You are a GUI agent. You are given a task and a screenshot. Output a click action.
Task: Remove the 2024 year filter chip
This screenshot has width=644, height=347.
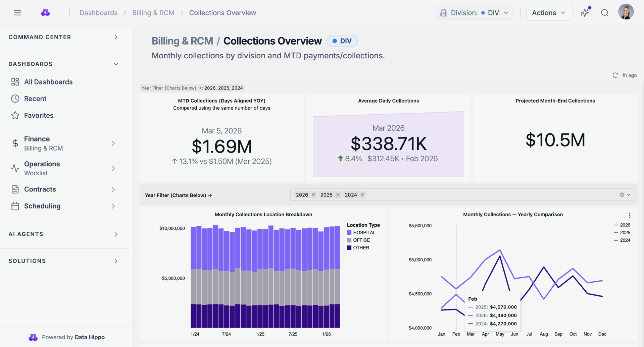coord(362,194)
